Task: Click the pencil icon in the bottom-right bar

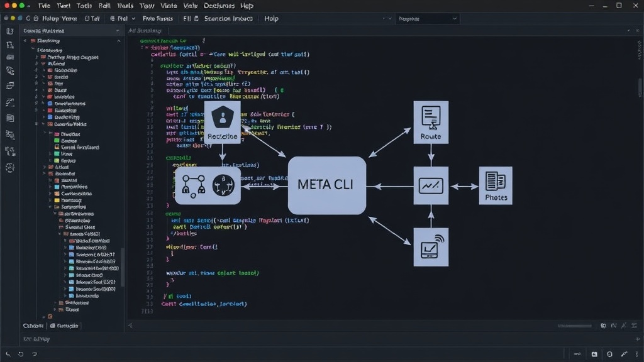Action: click(625, 354)
